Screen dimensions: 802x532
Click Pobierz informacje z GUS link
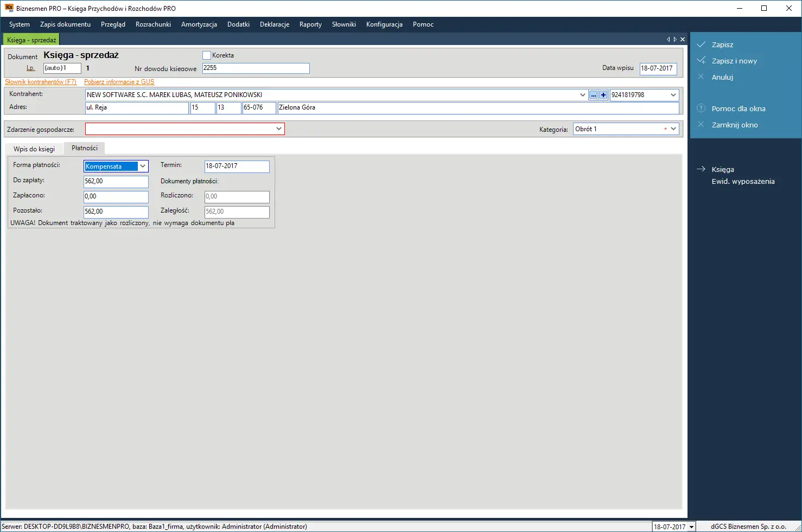tap(119, 82)
